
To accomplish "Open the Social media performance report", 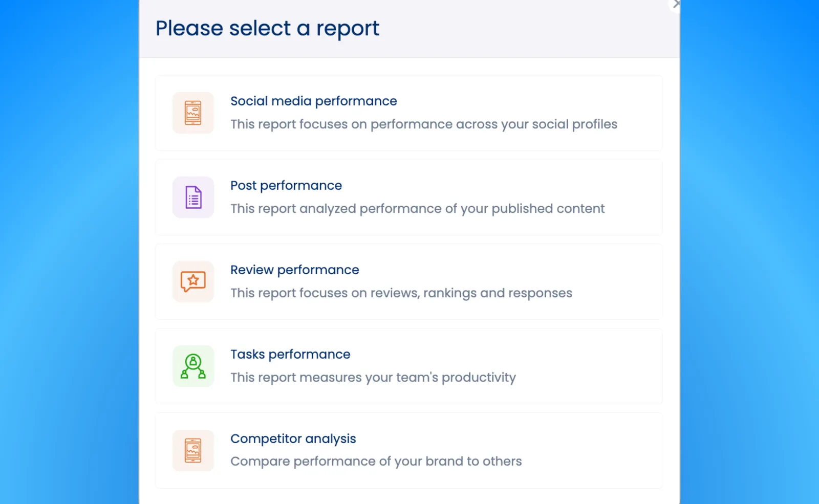I will tap(408, 113).
